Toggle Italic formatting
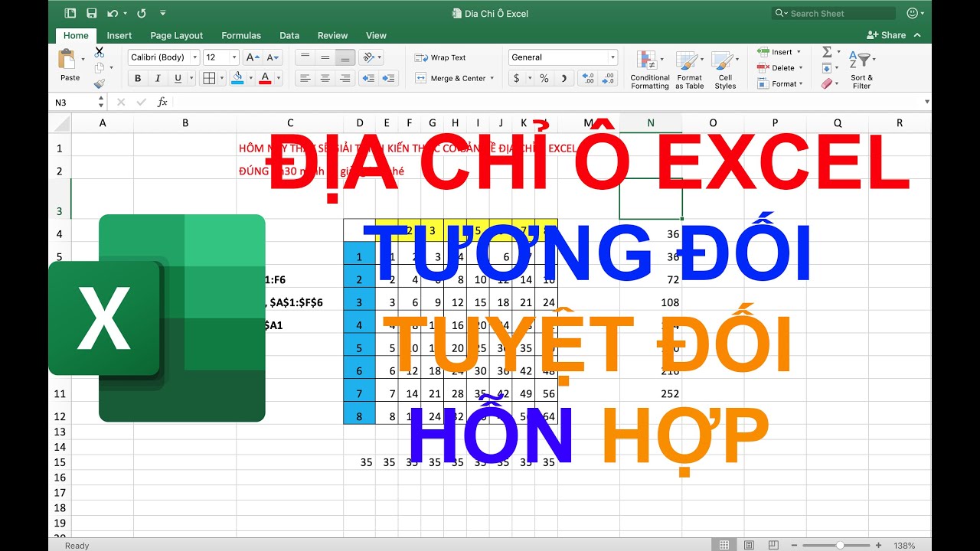The width and height of the screenshot is (980, 551). click(x=158, y=78)
